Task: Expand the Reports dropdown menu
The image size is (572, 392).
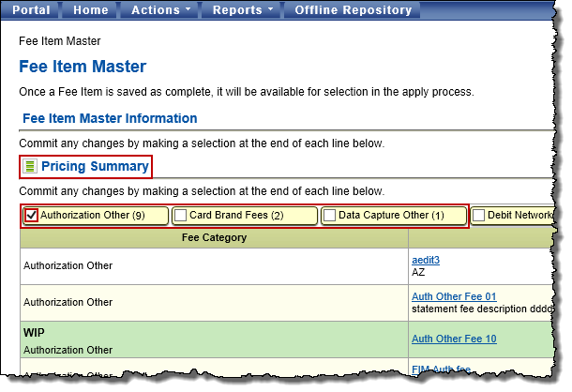Action: click(243, 10)
